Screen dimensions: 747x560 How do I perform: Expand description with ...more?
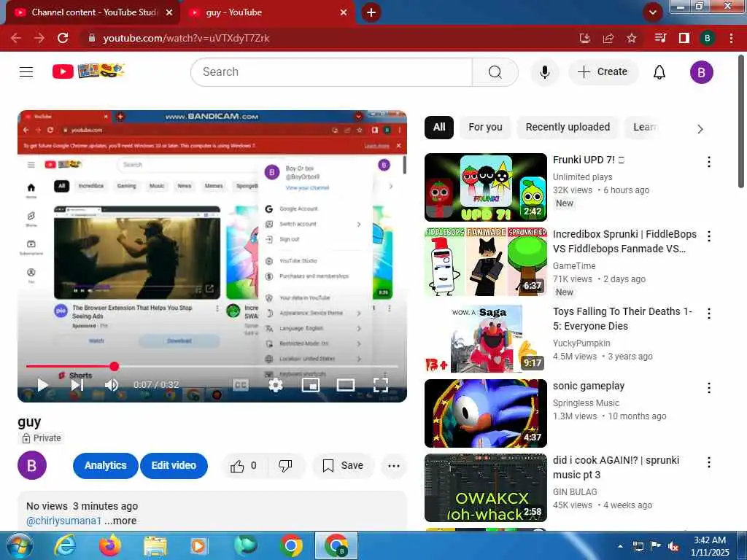coord(120,521)
